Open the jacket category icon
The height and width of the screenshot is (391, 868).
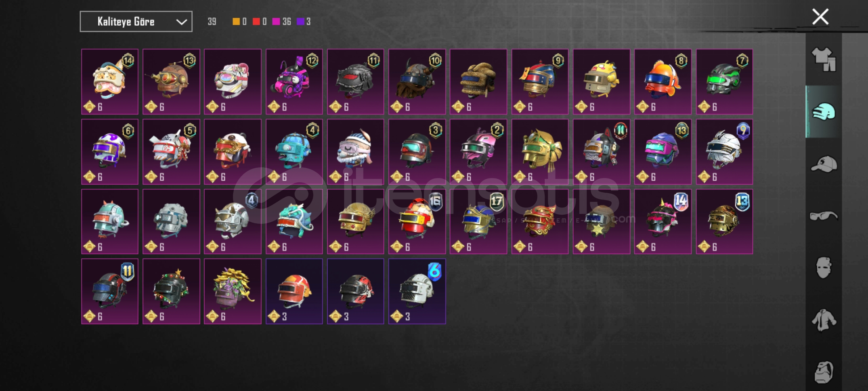click(824, 320)
